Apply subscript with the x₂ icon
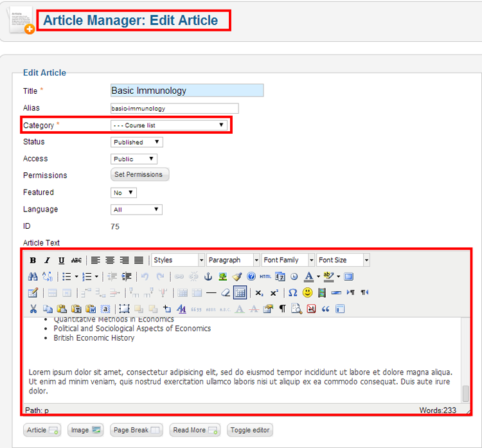The width and height of the screenshot is (482, 448). click(x=259, y=293)
